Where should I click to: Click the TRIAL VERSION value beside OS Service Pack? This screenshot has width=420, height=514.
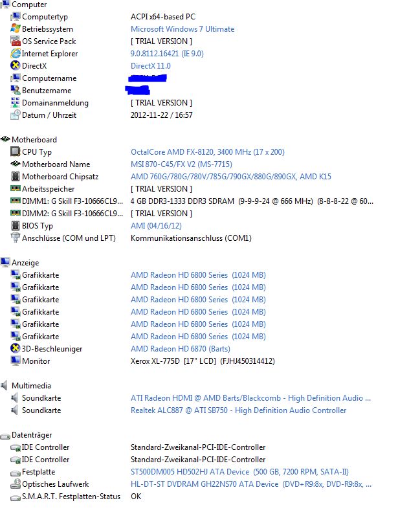coord(162,41)
